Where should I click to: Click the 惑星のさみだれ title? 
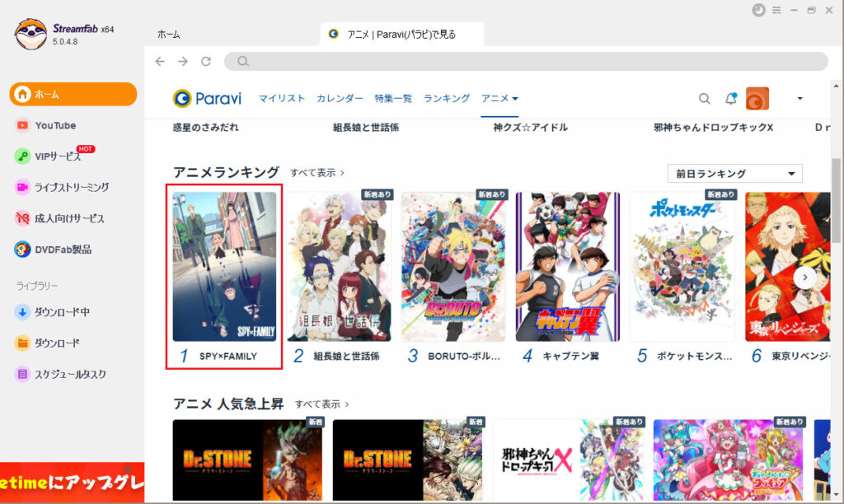pos(205,128)
